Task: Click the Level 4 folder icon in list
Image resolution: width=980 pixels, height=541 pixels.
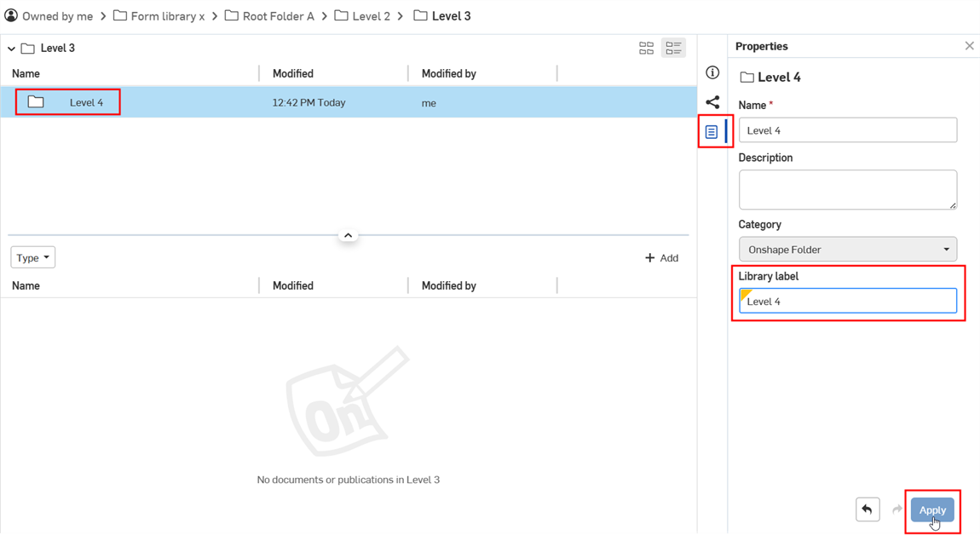Action: 36,102
